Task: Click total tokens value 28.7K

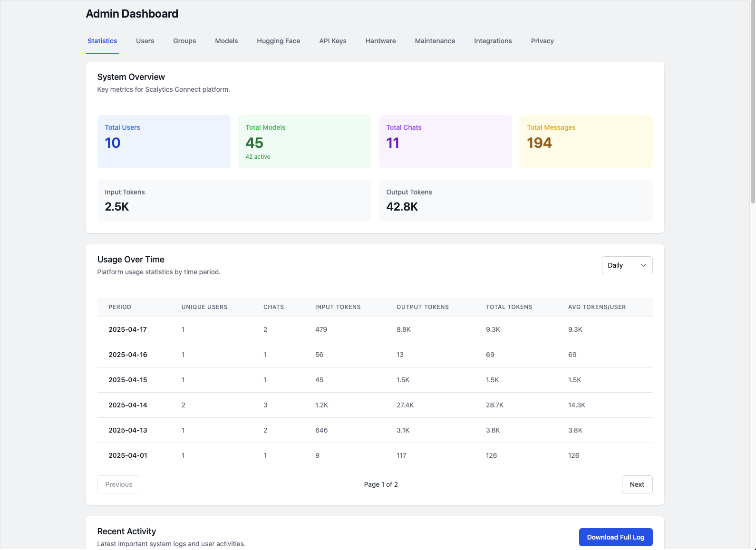Action: pyautogui.click(x=495, y=405)
